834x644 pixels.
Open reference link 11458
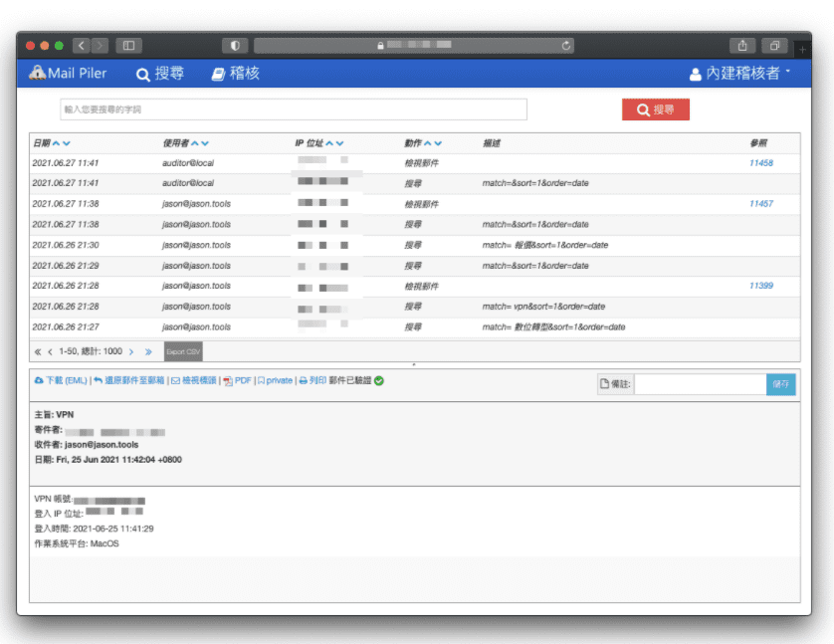(x=761, y=162)
